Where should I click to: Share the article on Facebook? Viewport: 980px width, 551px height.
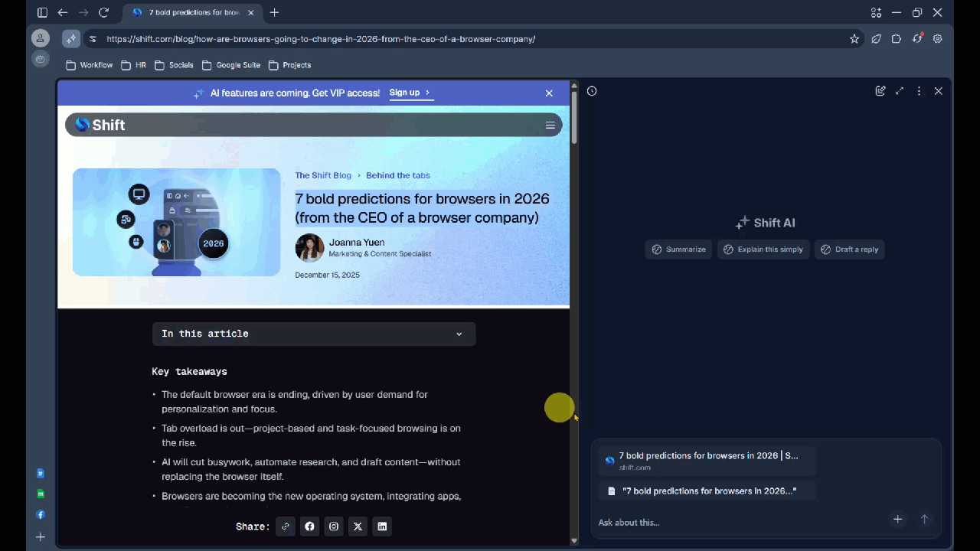click(x=309, y=527)
